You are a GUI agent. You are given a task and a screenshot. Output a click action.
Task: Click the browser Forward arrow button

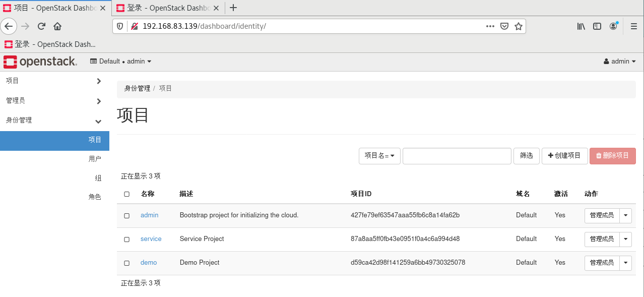coord(25,26)
